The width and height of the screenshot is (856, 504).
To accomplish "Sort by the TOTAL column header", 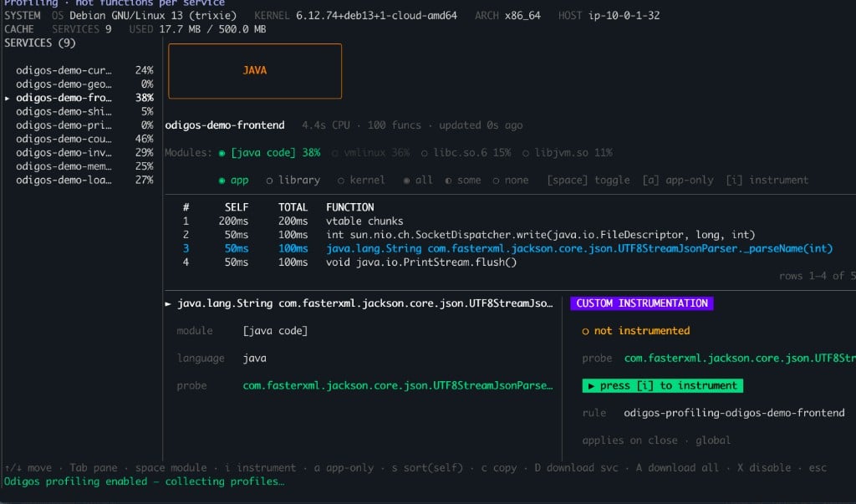I will (293, 207).
